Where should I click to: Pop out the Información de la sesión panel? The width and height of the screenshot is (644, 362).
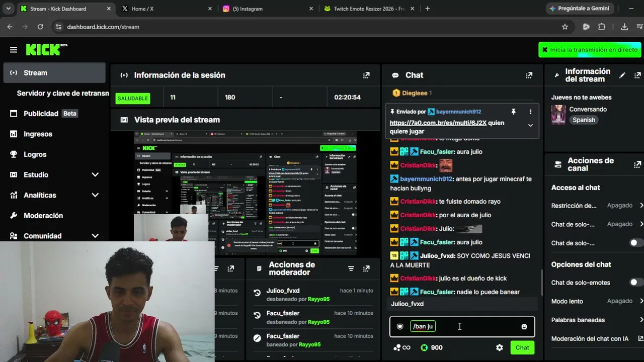(x=366, y=75)
